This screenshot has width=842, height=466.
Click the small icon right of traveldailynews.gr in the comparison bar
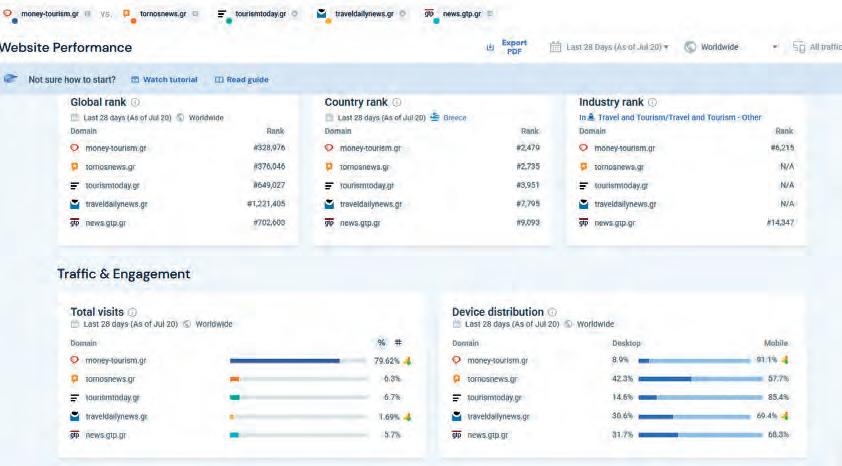(403, 14)
